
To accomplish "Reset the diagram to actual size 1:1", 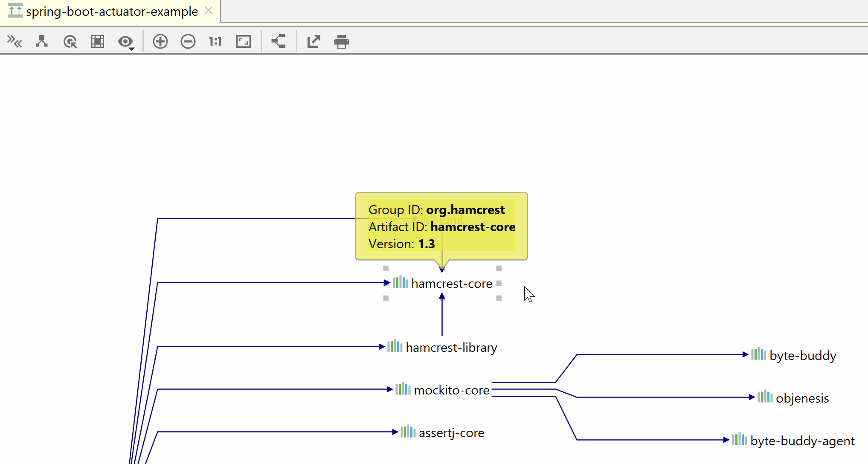I will click(x=215, y=41).
